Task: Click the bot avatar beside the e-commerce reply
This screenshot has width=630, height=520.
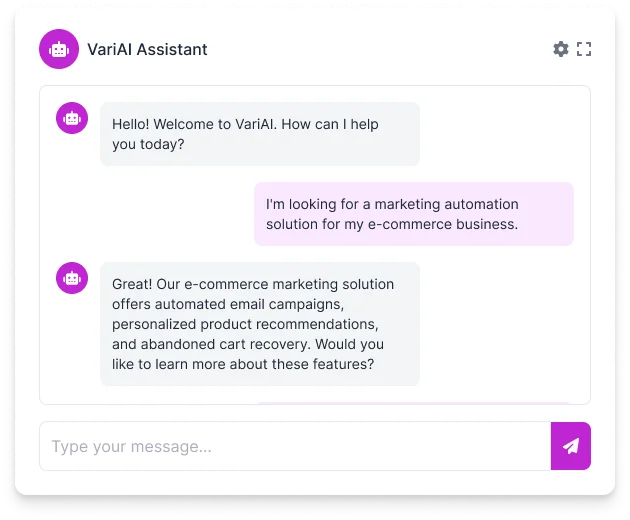Action: (71, 278)
